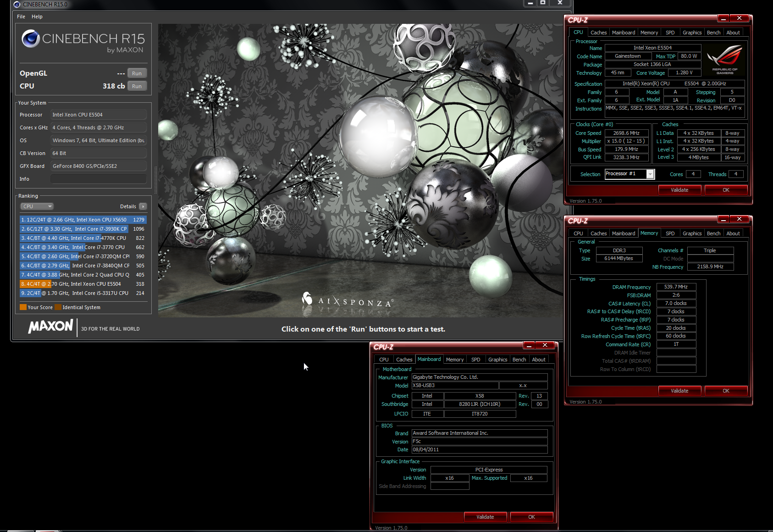This screenshot has width=773, height=532.
Task: Click the MAXON logo at bottom left
Action: (50, 327)
